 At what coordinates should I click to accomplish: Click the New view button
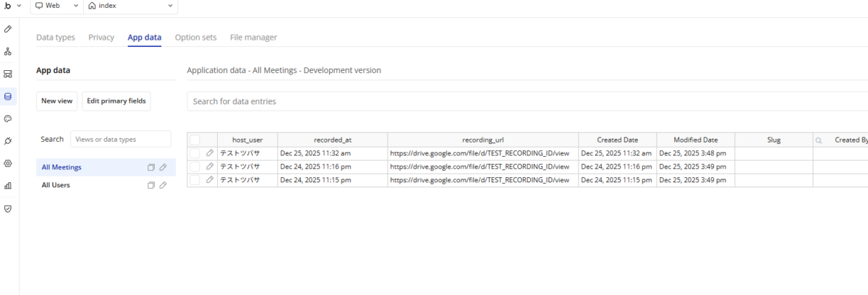pyautogui.click(x=57, y=101)
